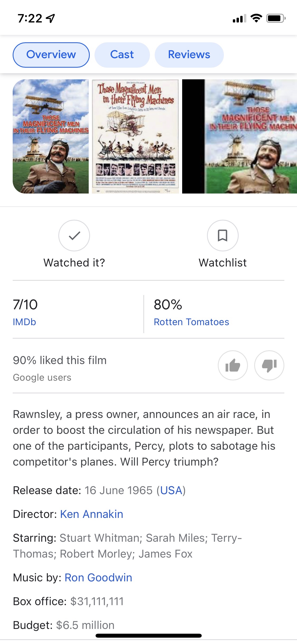297x644 pixels.
Task: Open the IMDb rating link
Action: 24,322
